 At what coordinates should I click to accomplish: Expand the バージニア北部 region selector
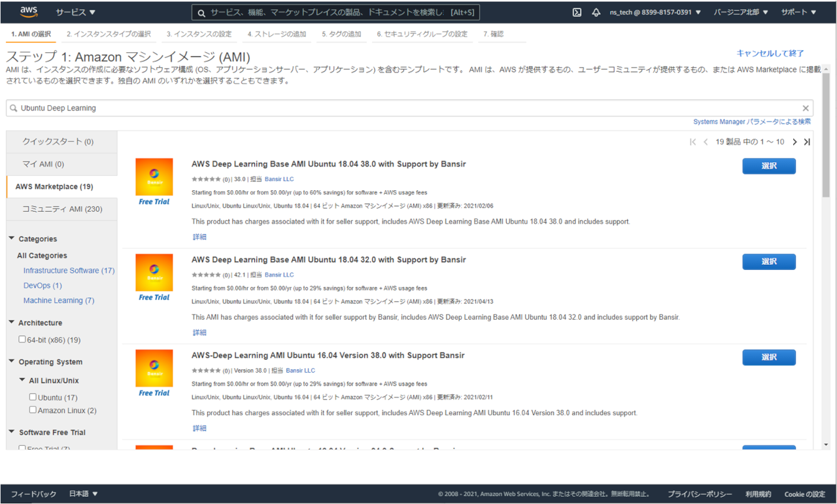click(741, 12)
